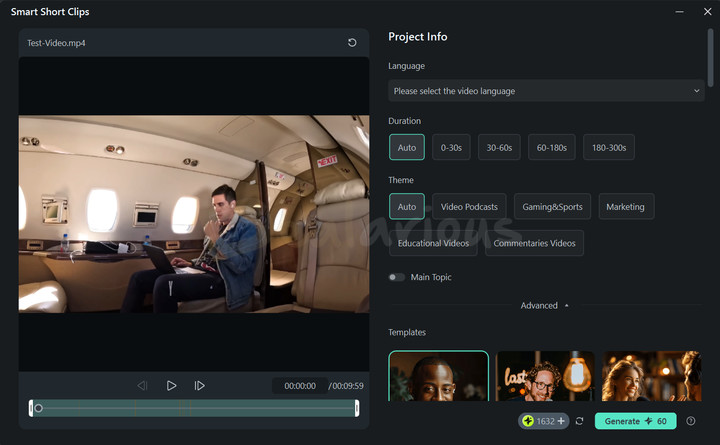Choose the Commentaries Videos theme
This screenshot has width=720, height=445.
tap(534, 243)
